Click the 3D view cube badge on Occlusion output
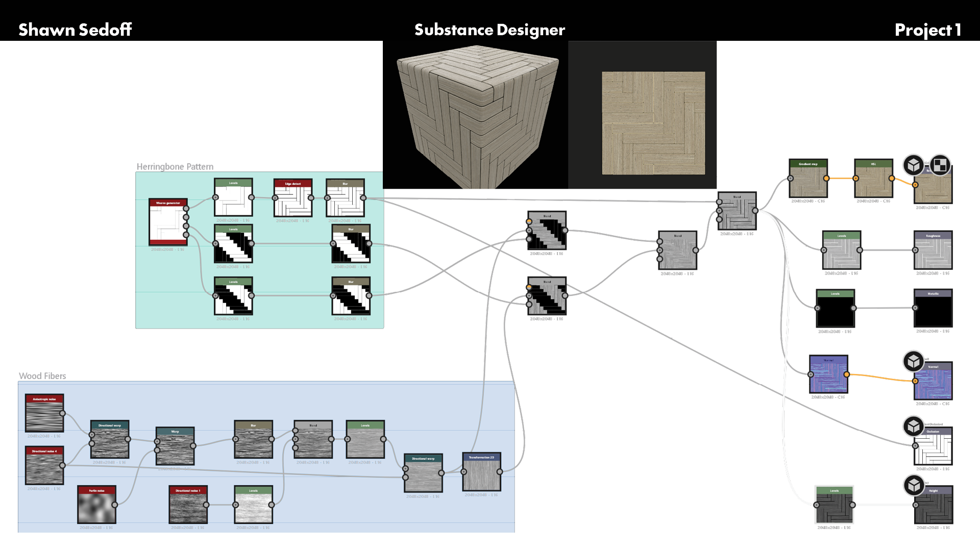This screenshot has height=551, width=980. click(x=914, y=426)
